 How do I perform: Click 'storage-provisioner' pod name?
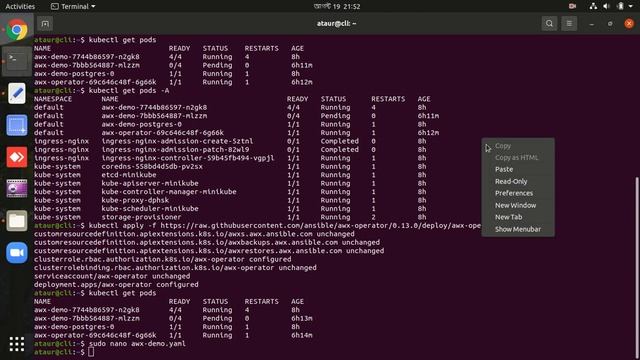(x=141, y=217)
